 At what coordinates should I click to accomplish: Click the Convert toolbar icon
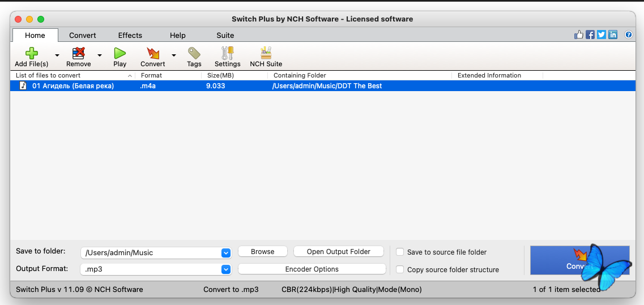(153, 54)
